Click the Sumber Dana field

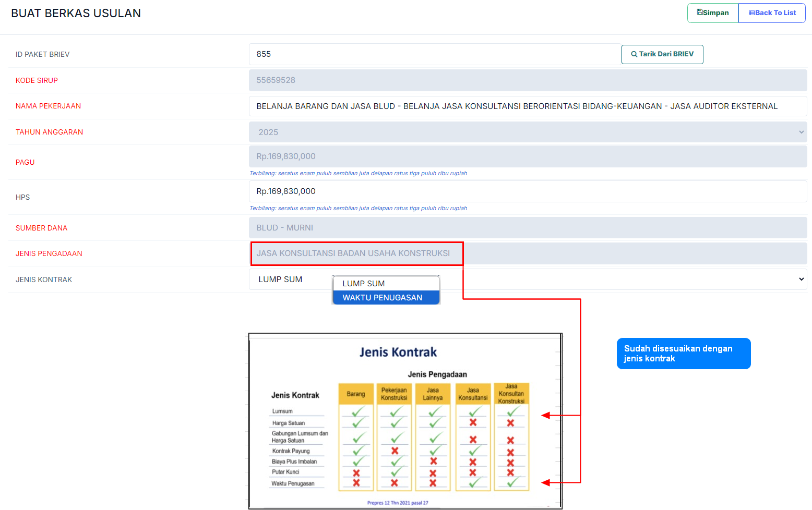point(527,228)
